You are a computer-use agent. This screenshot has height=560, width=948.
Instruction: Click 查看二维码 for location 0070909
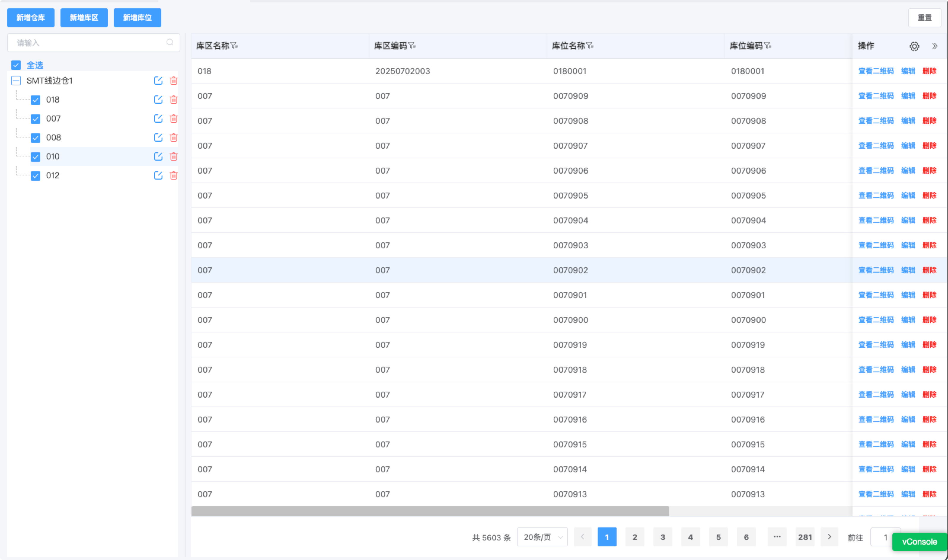tap(876, 96)
